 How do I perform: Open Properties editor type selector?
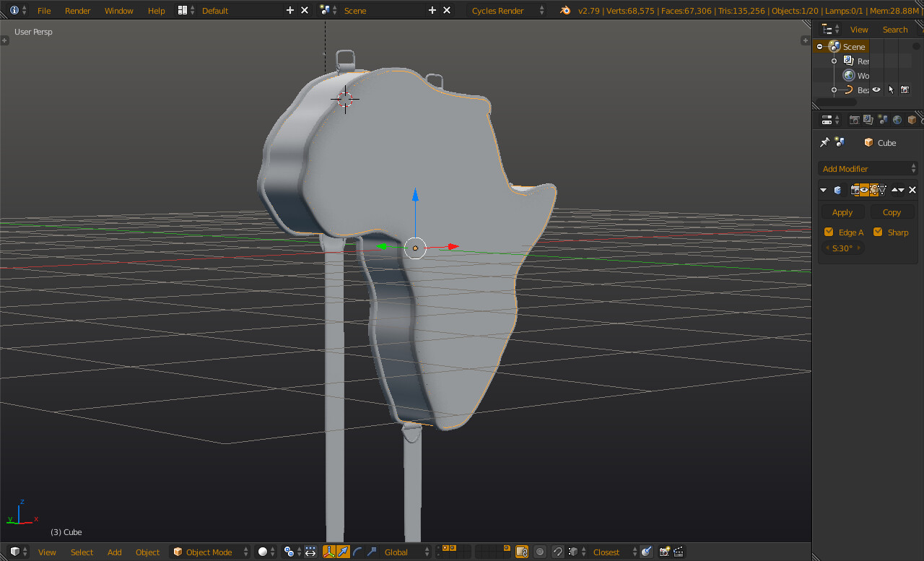coord(831,120)
